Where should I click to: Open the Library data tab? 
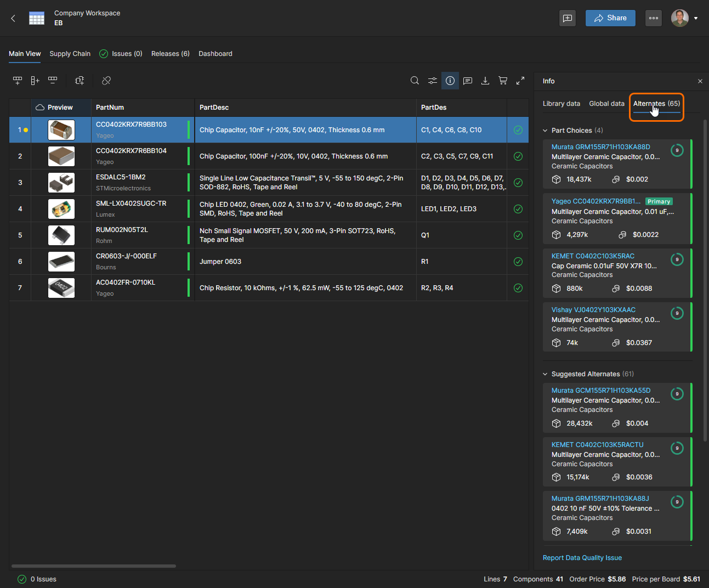(x=561, y=104)
